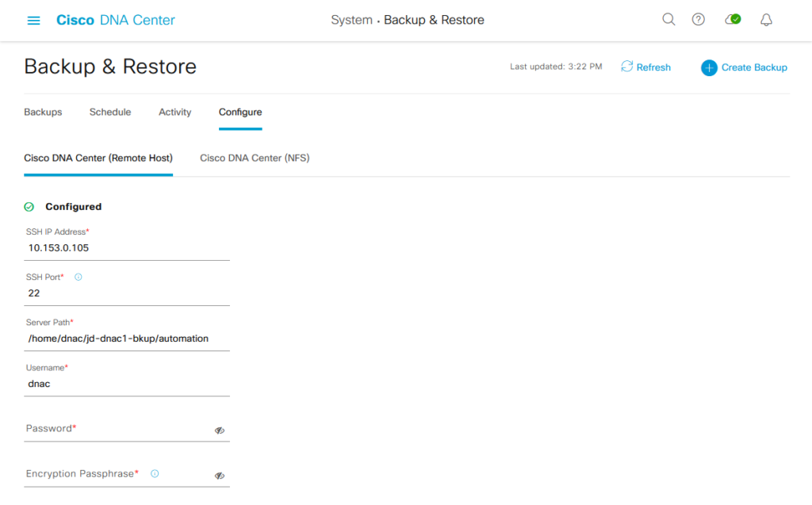Image resolution: width=812 pixels, height=505 pixels.
Task: Switch to Cisco DNA Center (NFS) tab
Action: 255,158
